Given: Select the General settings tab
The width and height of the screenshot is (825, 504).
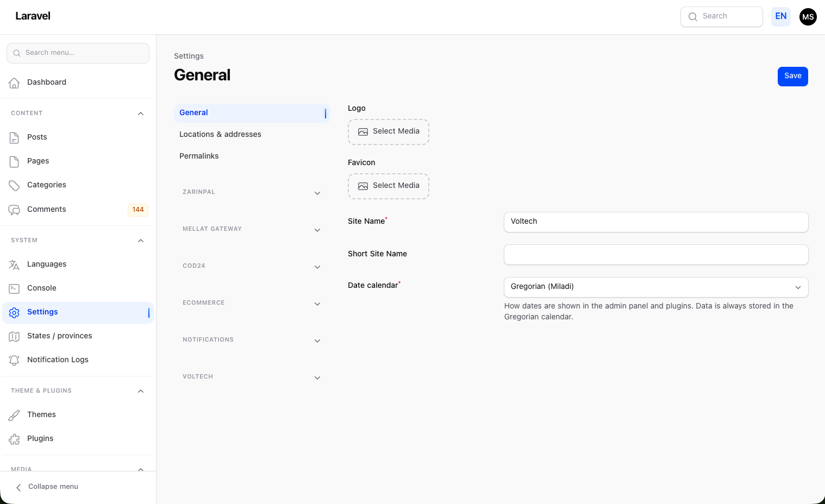Looking at the screenshot, I should click(x=252, y=113).
